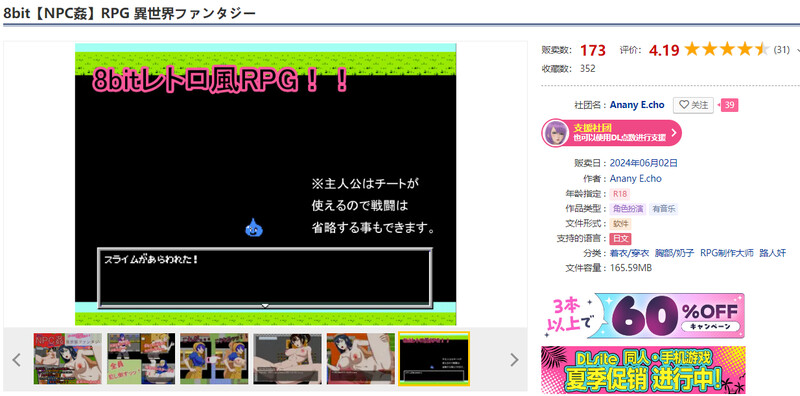Click the release date 2024年06月02日 link
The height and width of the screenshot is (396, 800).
pos(644,163)
